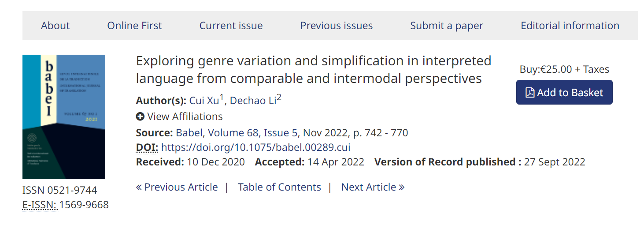
Task: Open the DOI link for this article
Action: [x=255, y=147]
